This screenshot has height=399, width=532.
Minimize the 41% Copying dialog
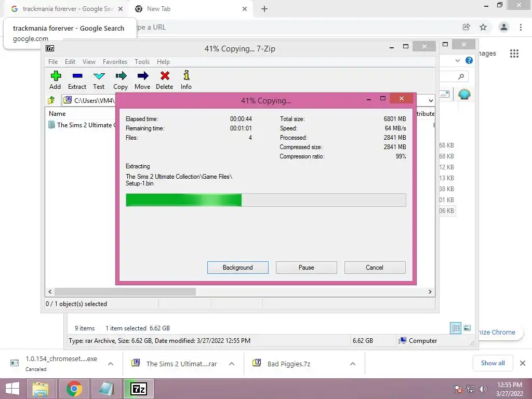pos(369,99)
